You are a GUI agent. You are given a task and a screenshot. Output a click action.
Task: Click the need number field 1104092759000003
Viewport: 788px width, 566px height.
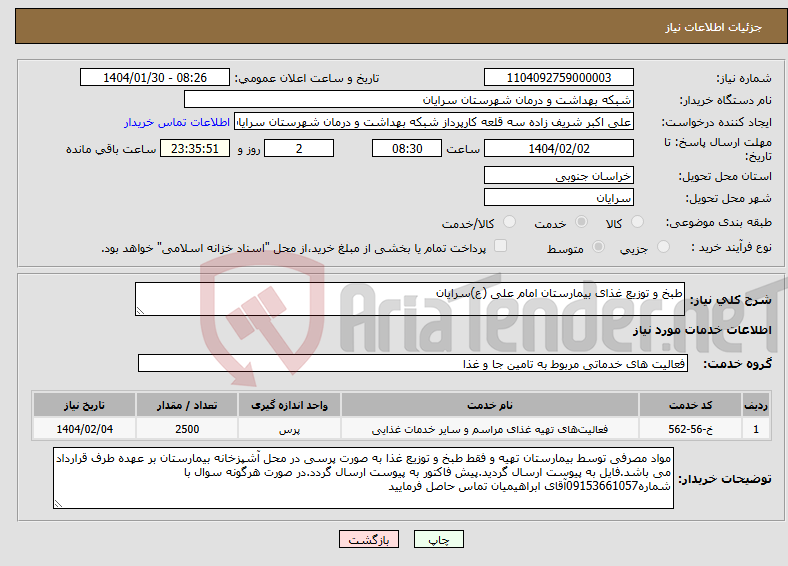(559, 77)
